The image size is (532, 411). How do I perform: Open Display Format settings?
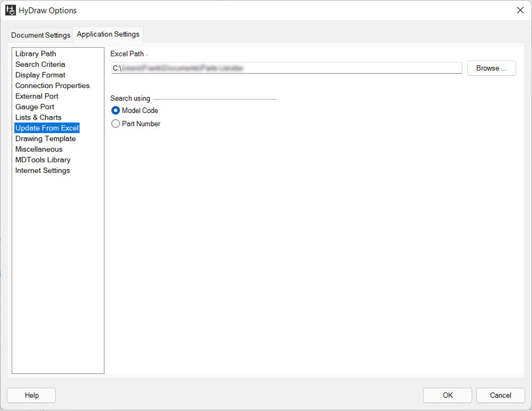(x=40, y=75)
